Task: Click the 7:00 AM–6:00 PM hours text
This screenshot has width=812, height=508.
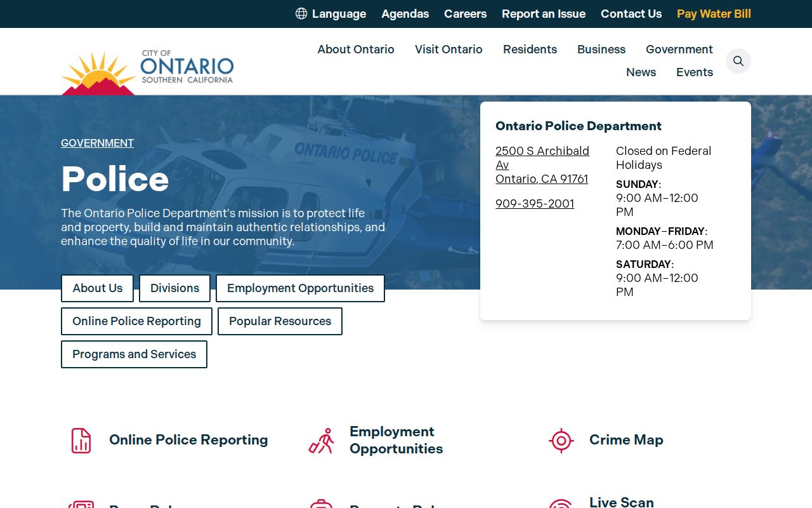Action: pyautogui.click(x=665, y=245)
